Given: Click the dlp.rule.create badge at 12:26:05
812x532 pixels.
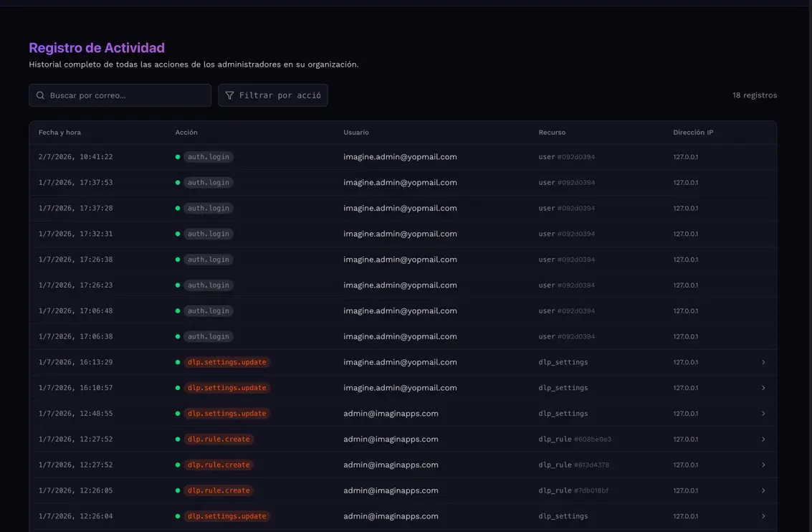Looking at the screenshot, I should [219, 490].
